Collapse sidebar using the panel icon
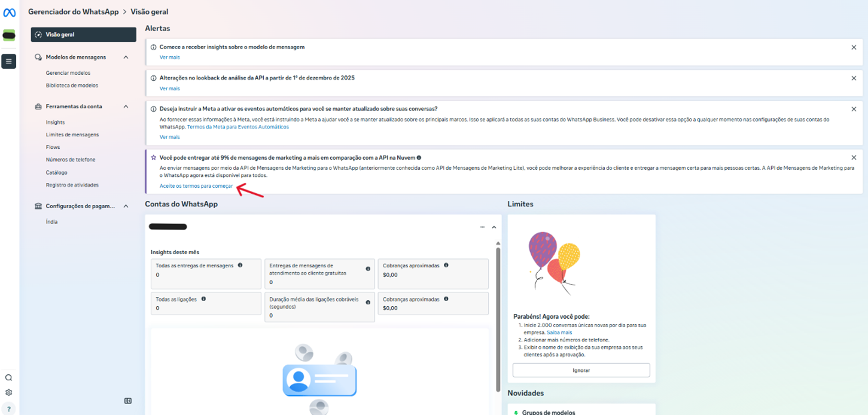 click(x=128, y=401)
